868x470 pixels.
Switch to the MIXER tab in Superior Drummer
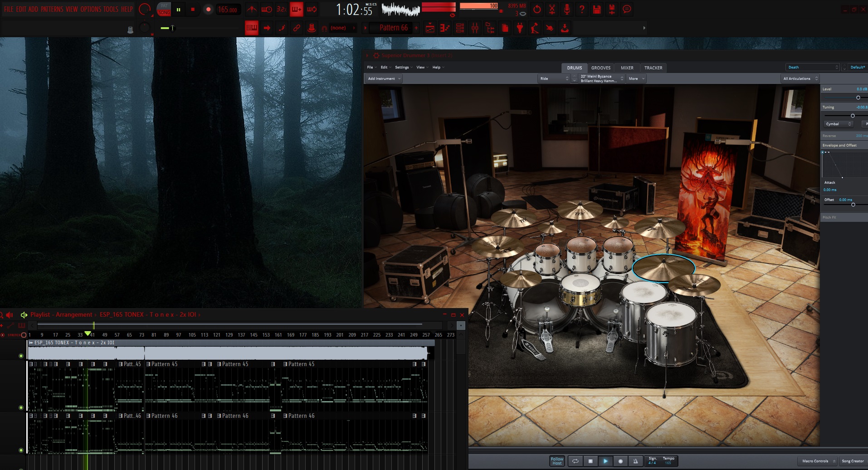627,68
